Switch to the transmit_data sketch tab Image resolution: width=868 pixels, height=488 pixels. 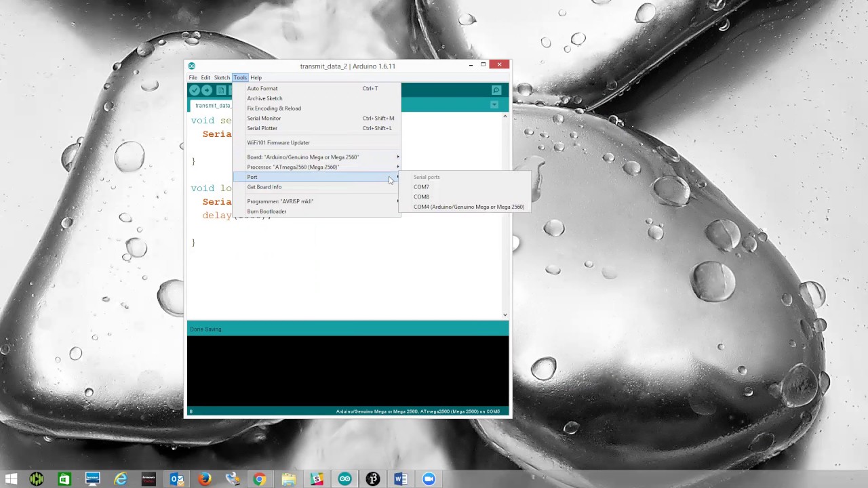coord(212,105)
